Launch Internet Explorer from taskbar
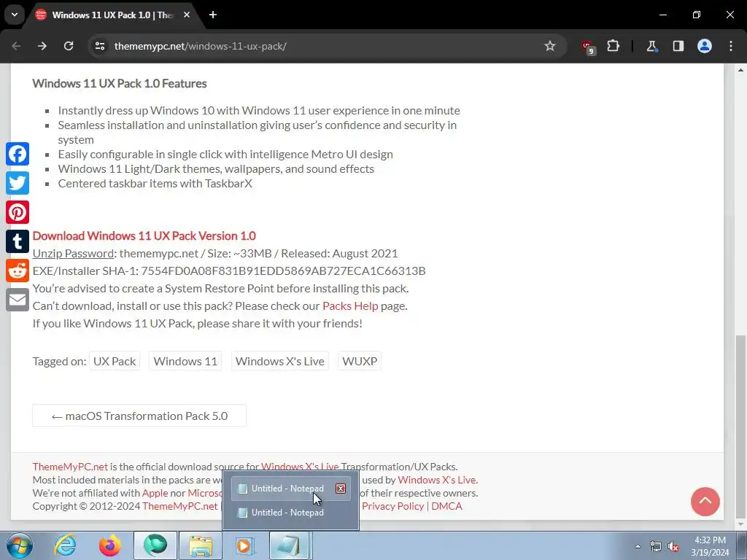Image resolution: width=747 pixels, height=560 pixels. tap(65, 545)
